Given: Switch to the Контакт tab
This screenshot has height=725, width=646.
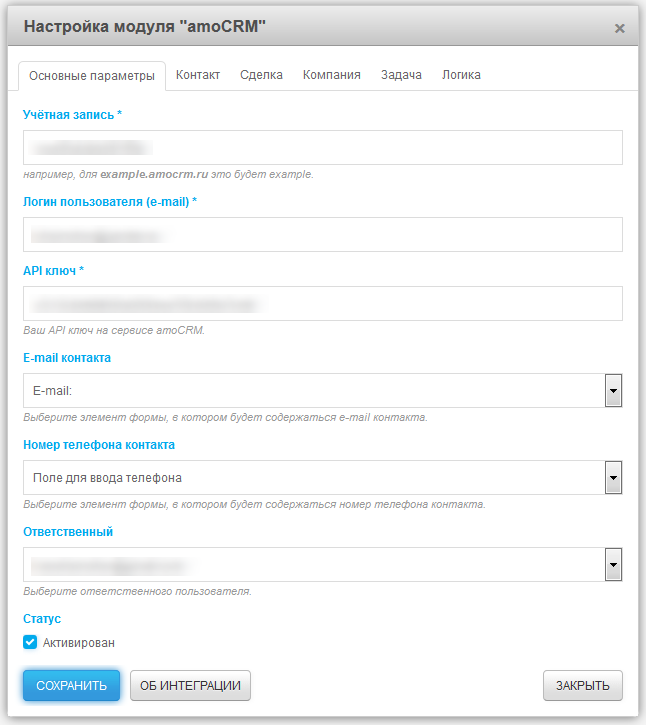Looking at the screenshot, I should (x=198, y=75).
